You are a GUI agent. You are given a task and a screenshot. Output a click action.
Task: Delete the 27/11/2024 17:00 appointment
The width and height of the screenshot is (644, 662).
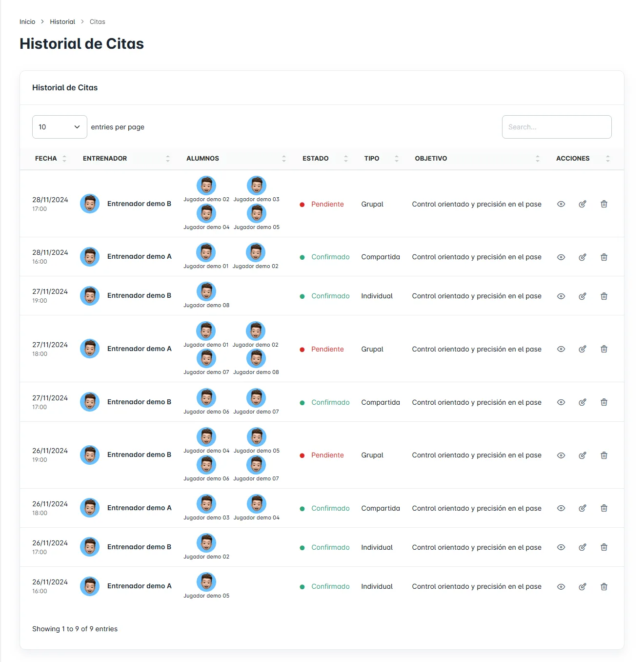click(x=604, y=402)
